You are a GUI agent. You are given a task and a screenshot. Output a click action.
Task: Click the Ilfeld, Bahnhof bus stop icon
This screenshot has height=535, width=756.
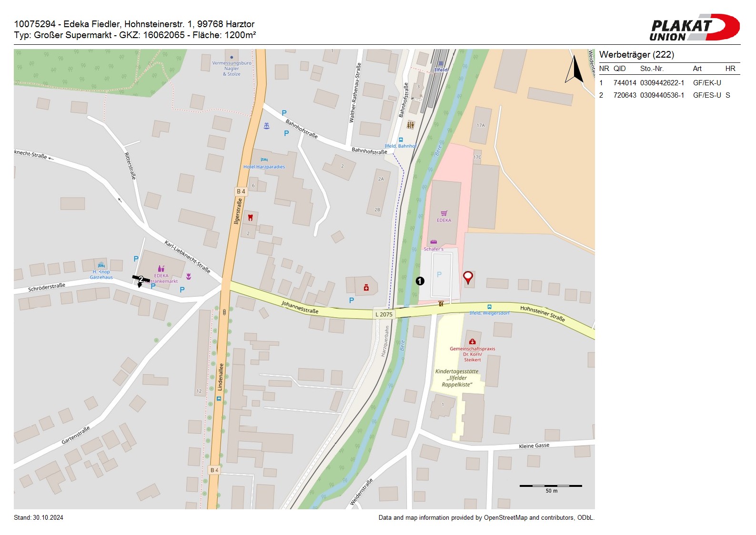pos(401,140)
